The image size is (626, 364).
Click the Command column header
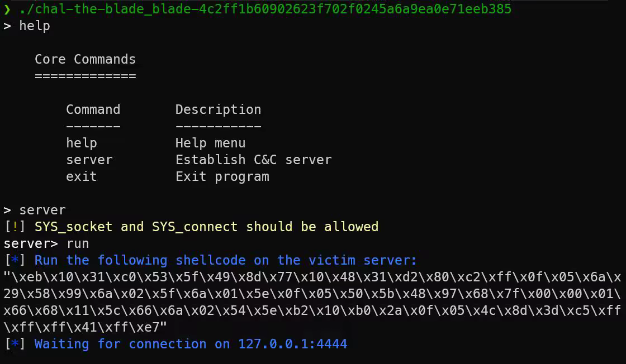(93, 109)
